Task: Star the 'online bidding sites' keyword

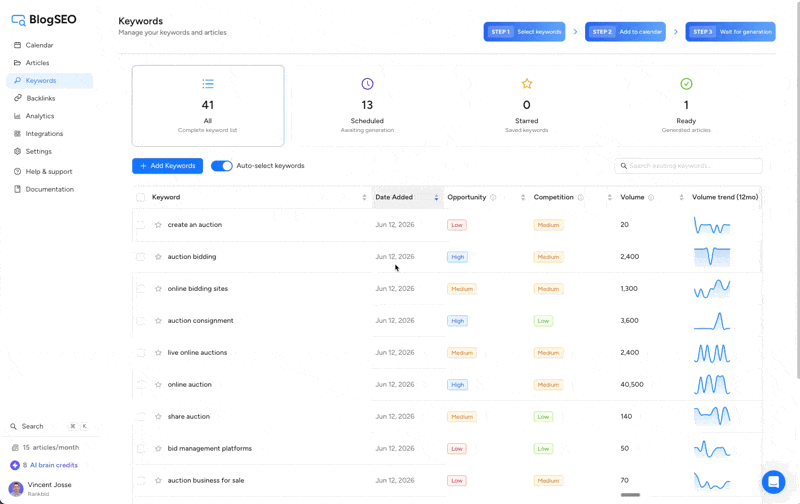Action: [x=158, y=289]
